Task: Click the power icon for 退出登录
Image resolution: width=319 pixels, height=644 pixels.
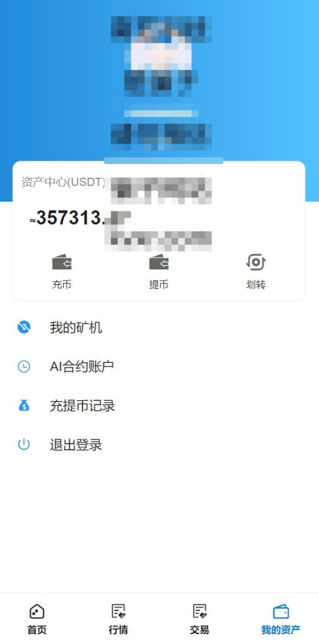Action: [x=24, y=444]
